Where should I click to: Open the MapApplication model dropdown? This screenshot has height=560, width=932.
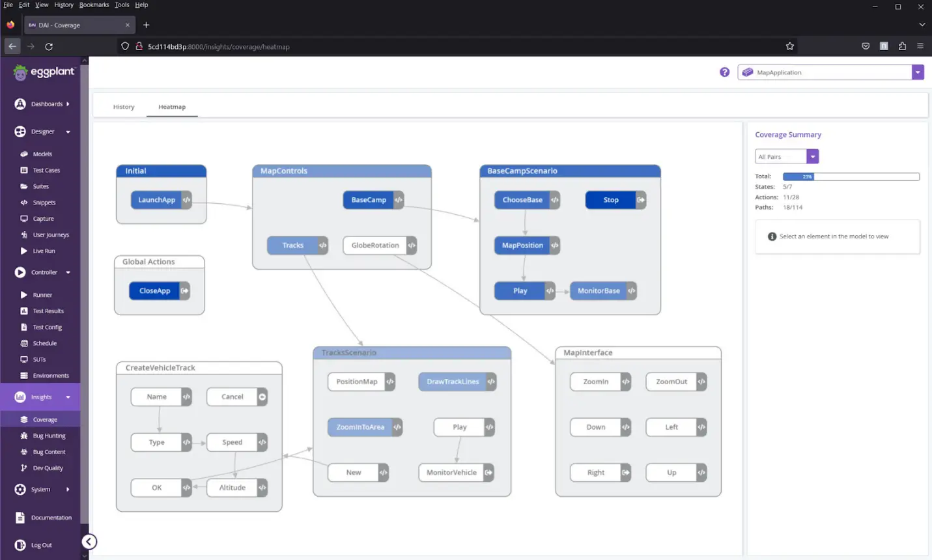917,72
